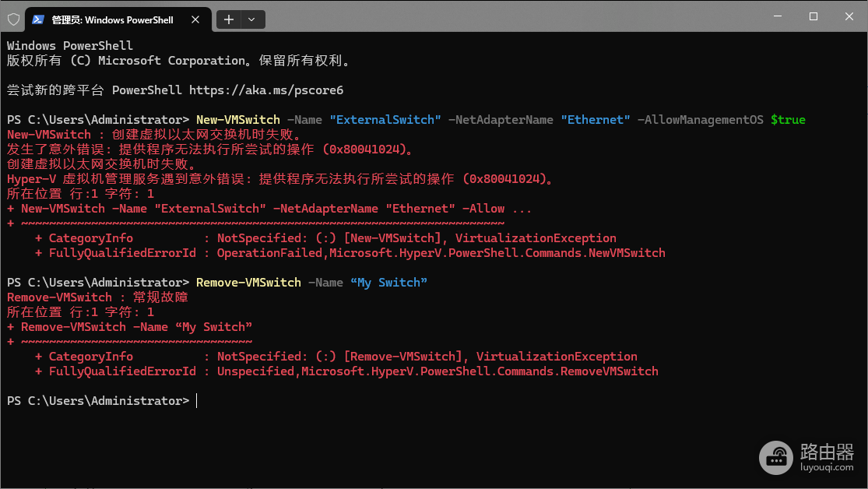The image size is (868, 489).
Task: Click CategoryInfo line mentioning [New-VMSwitch]
Action: (325, 238)
